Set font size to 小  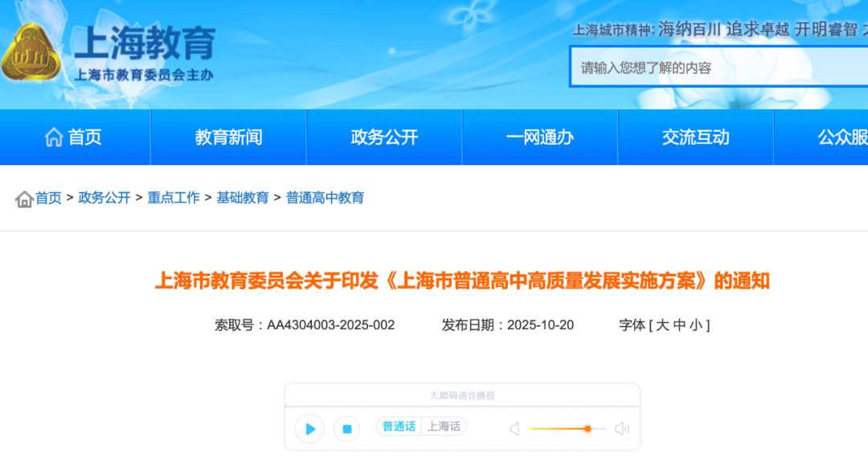[696, 325]
